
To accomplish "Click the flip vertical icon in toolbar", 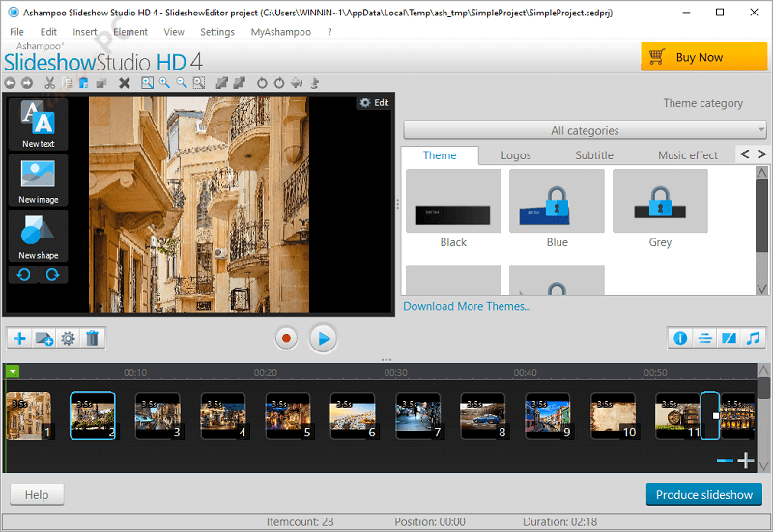I will point(315,83).
